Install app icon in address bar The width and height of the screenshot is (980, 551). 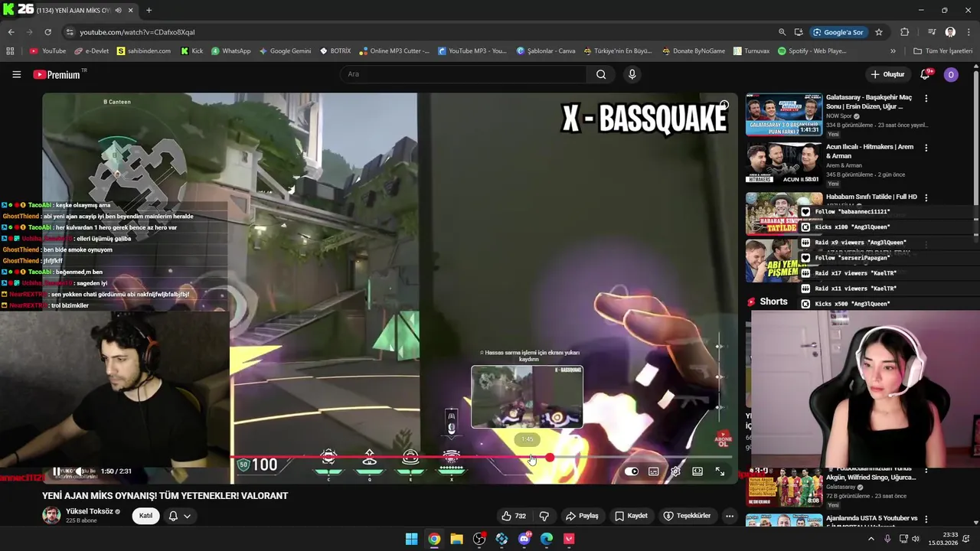[799, 32]
